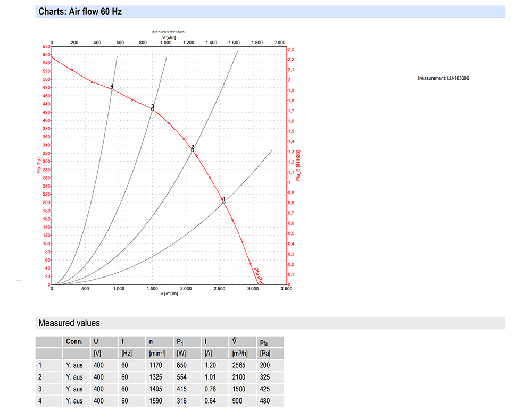Click operating point 1 marker on the curve
Image resolution: width=532 pixels, height=420 pixels.
(224, 203)
